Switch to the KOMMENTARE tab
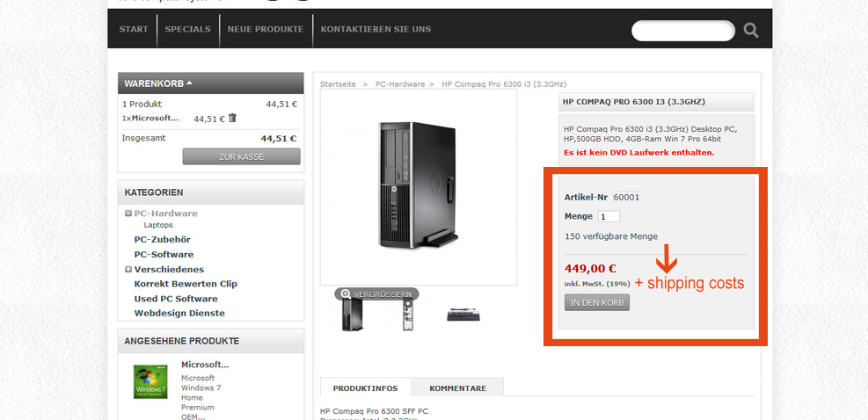Screen dimensions: 868x420 click(x=458, y=387)
